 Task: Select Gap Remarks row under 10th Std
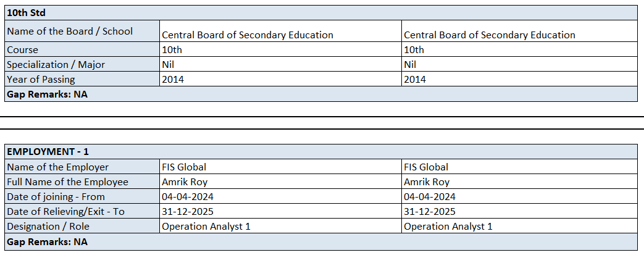tap(47, 94)
